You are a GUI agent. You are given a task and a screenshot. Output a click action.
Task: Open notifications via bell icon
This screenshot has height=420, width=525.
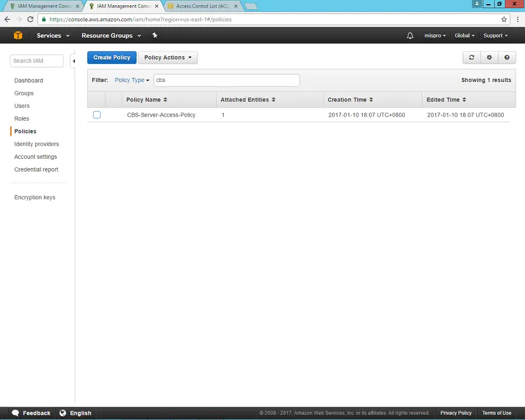click(x=410, y=35)
